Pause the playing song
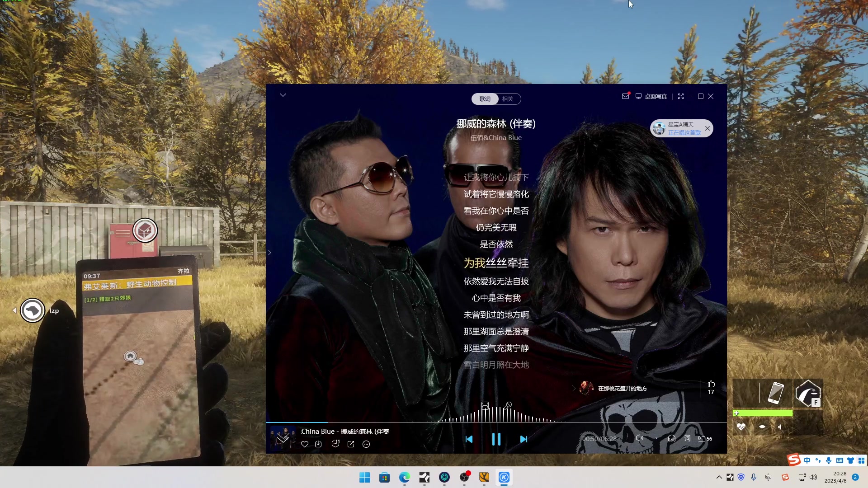The image size is (868, 488). [x=496, y=439]
